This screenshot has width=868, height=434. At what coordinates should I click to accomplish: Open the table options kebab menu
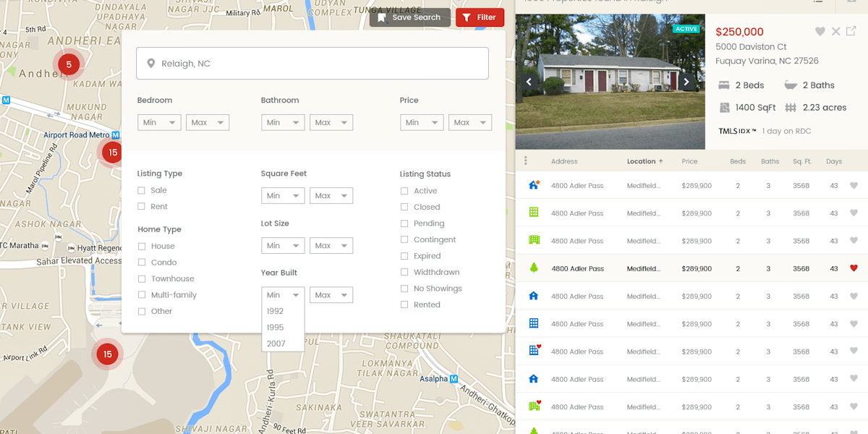coord(526,161)
